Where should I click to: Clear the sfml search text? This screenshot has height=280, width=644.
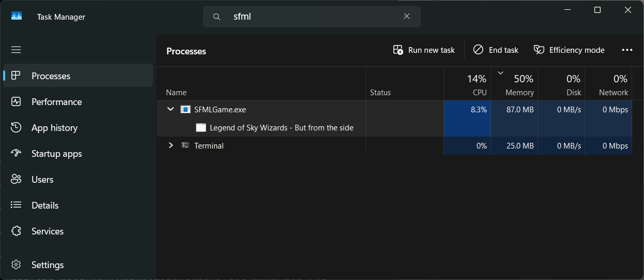(407, 17)
